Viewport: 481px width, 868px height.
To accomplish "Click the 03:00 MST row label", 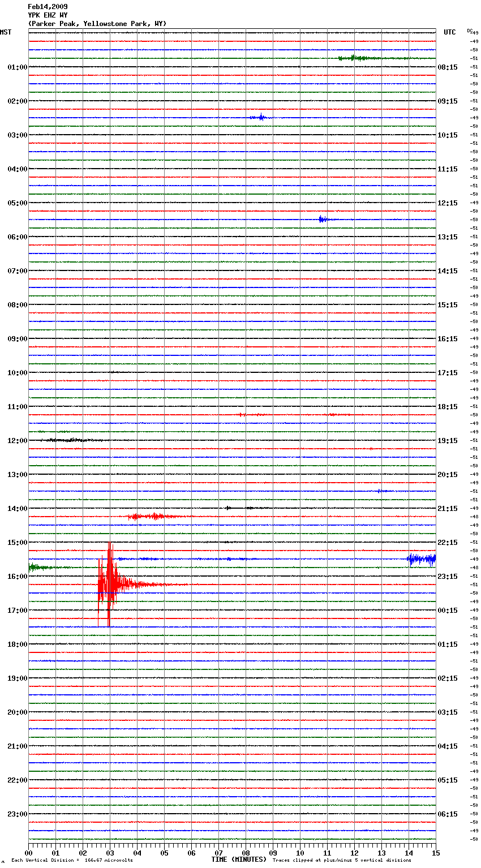I will [17, 135].
